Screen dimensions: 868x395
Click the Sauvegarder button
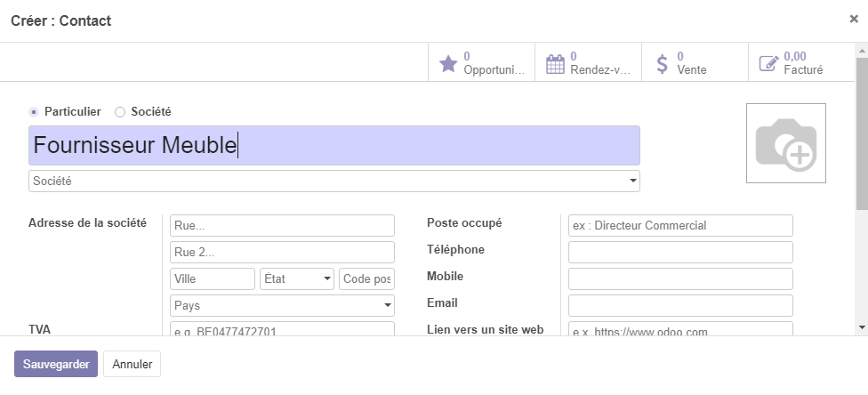[x=55, y=364]
